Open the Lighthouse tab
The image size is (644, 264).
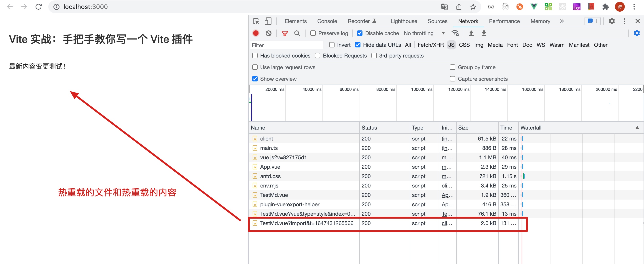404,21
